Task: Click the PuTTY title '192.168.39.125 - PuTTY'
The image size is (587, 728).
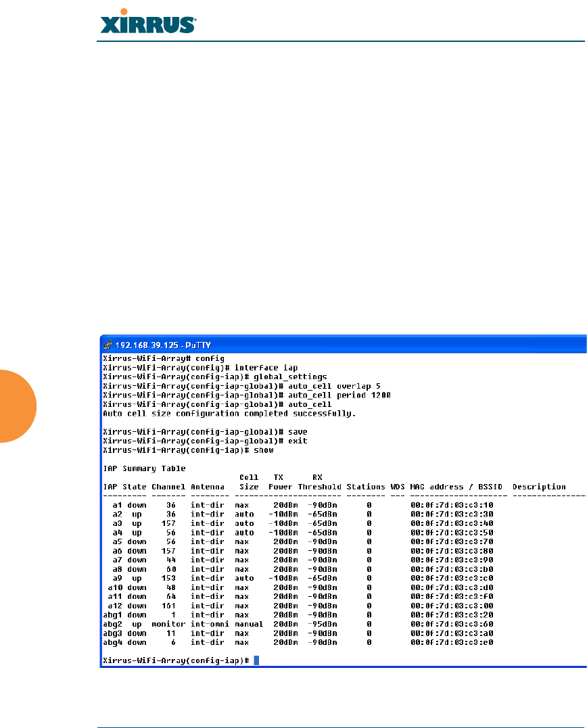Action: [x=163, y=345]
